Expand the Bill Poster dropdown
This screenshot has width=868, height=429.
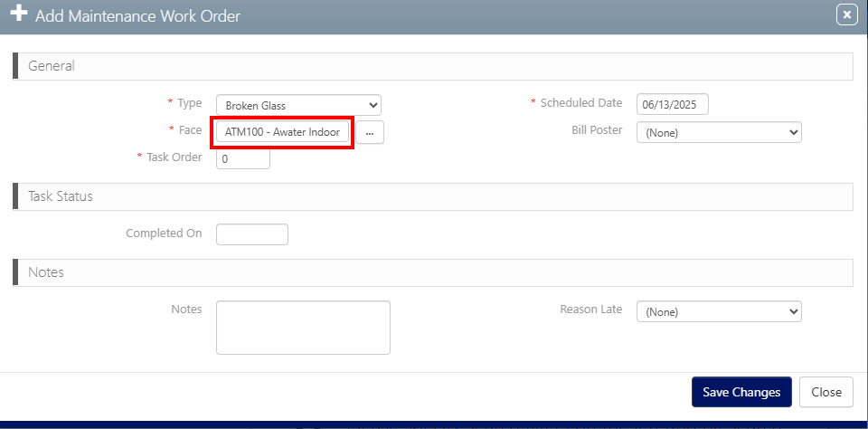719,132
